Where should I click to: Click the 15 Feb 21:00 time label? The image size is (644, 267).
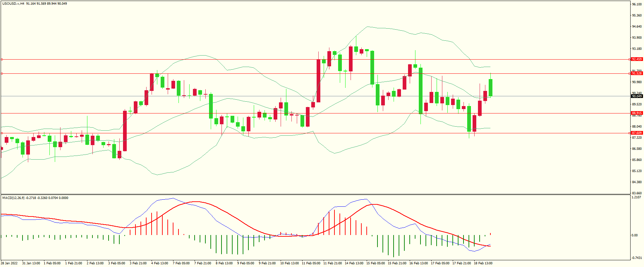397,263
